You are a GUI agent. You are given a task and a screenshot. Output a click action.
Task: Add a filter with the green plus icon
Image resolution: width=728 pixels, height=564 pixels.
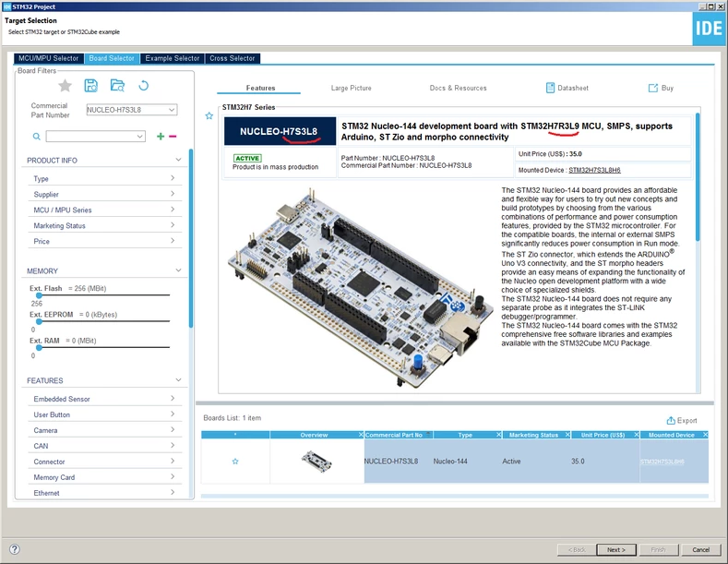pos(161,136)
